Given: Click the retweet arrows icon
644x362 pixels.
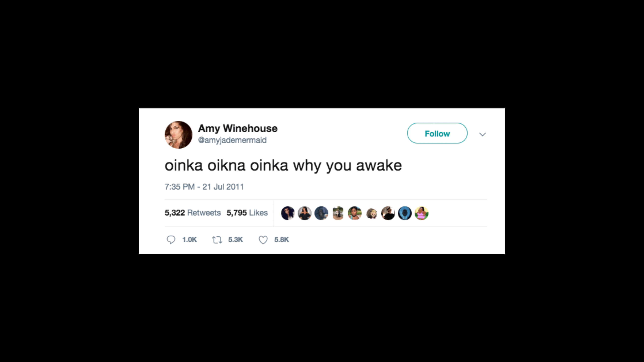Looking at the screenshot, I should (217, 240).
